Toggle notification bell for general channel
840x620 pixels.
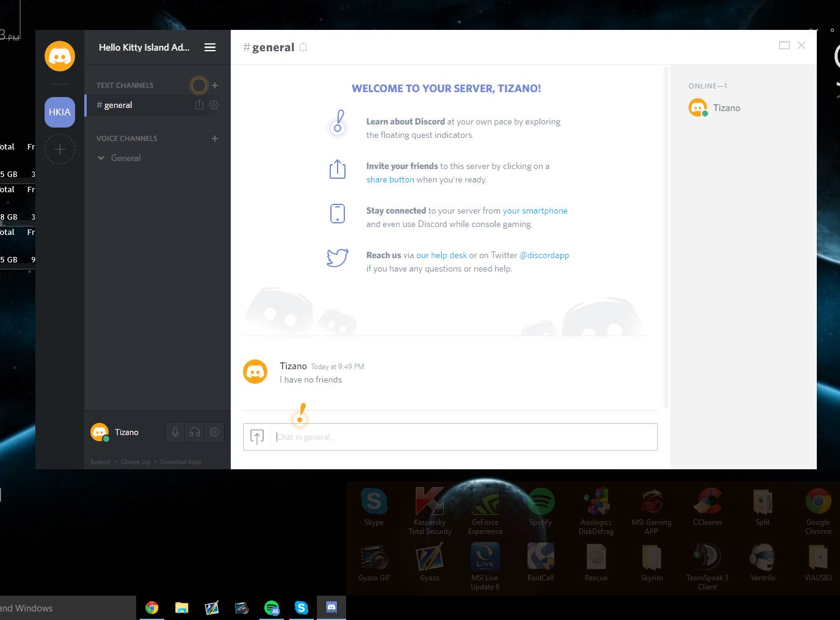pyautogui.click(x=303, y=48)
